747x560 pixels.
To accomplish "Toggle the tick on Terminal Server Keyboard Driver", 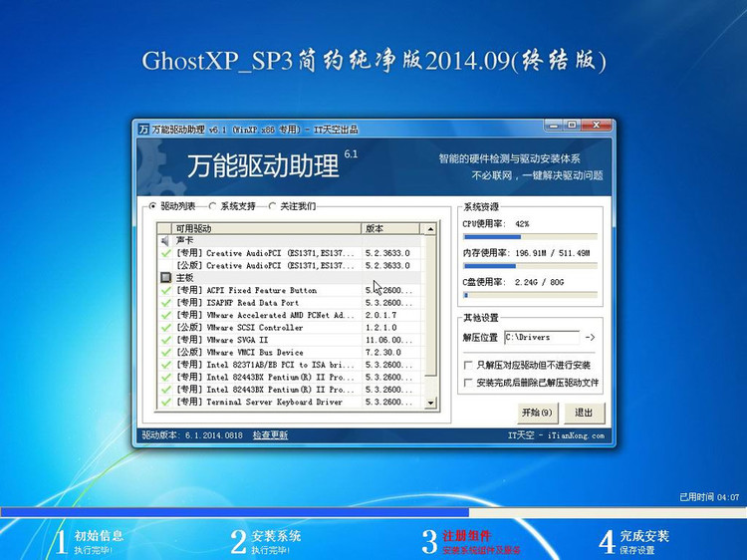I will pyautogui.click(x=165, y=402).
